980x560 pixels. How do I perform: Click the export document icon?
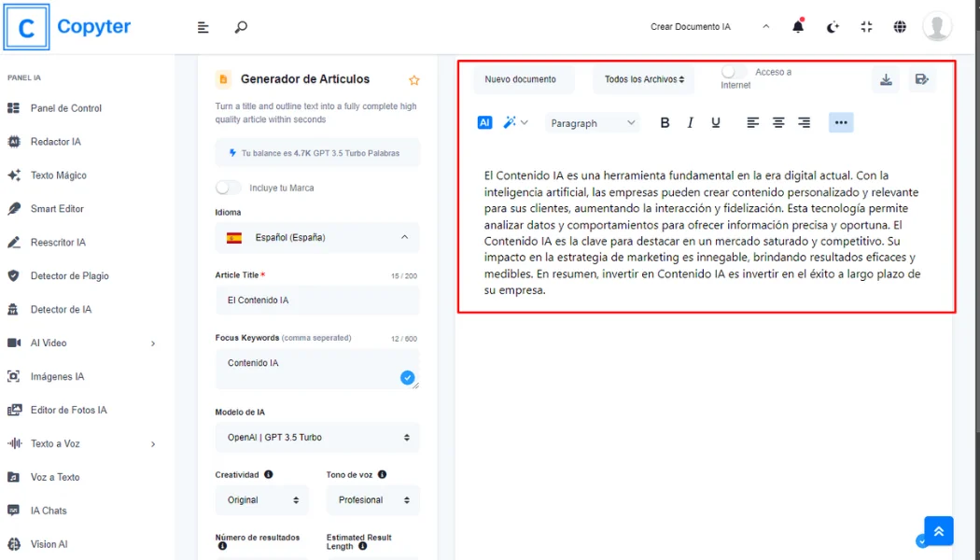922,79
